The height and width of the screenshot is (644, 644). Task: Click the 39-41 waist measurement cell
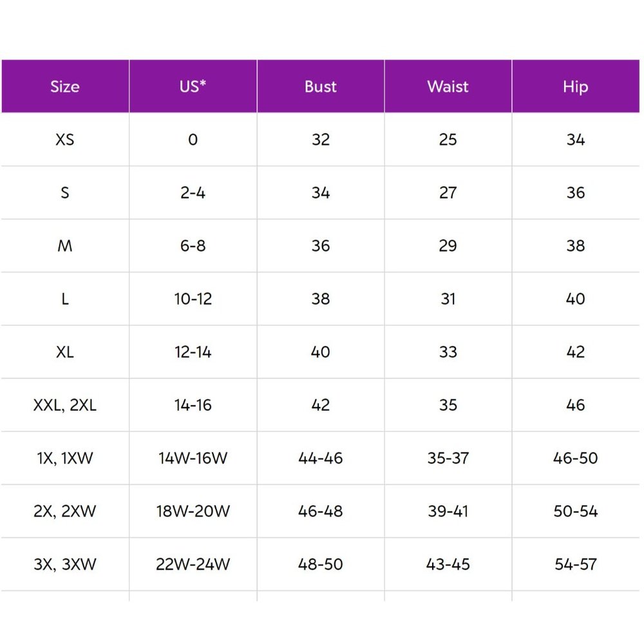click(x=448, y=511)
